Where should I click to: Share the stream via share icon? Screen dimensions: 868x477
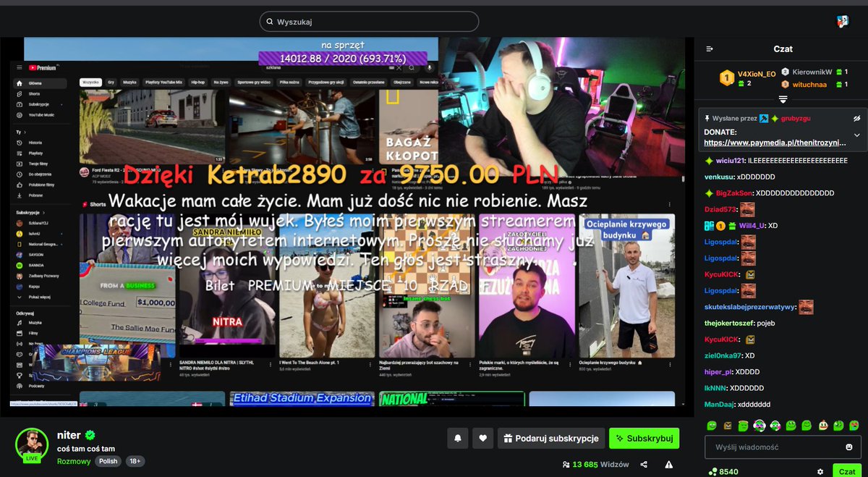[x=644, y=464]
